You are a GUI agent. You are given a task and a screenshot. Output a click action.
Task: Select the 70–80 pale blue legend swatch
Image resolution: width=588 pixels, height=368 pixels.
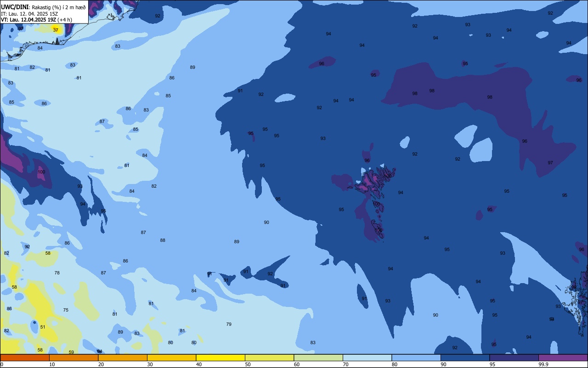point(367,358)
